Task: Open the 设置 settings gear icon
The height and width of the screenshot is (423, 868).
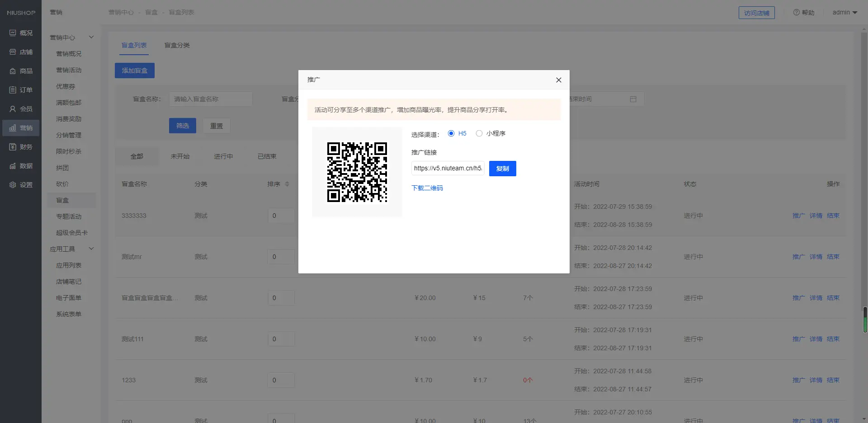Action: [x=13, y=185]
